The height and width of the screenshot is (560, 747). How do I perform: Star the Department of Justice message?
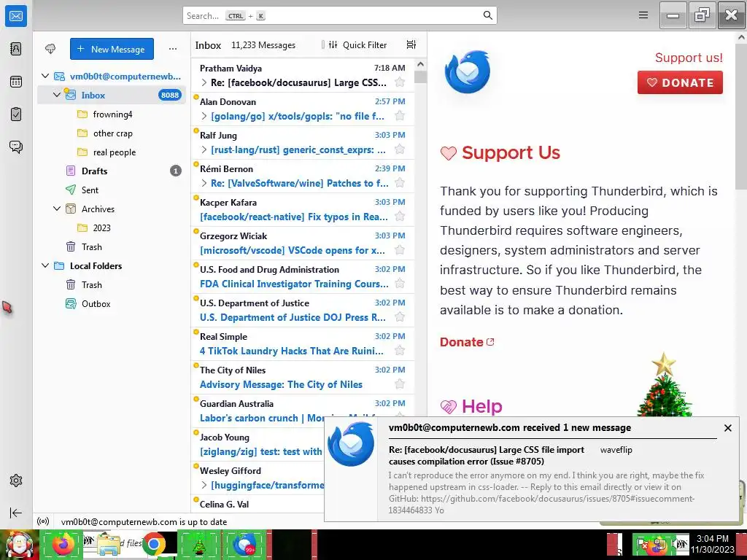point(400,317)
